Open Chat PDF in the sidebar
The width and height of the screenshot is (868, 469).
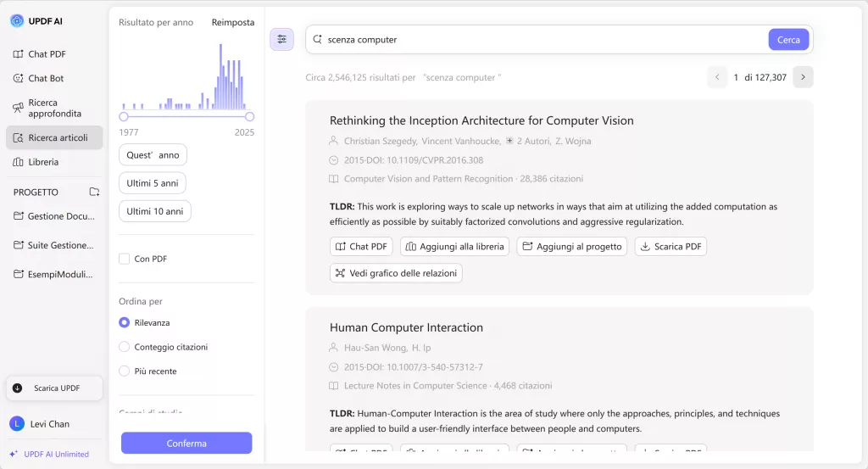[x=46, y=54]
